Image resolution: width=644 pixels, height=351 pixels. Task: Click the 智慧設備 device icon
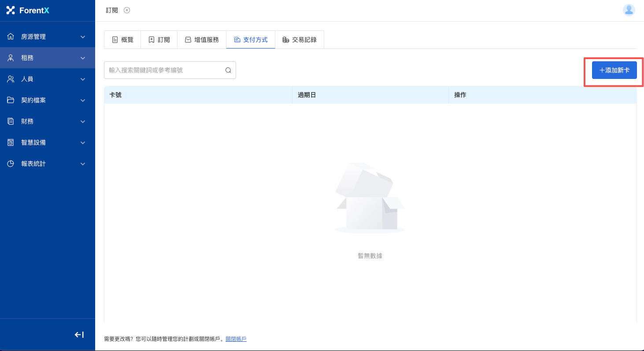11,142
